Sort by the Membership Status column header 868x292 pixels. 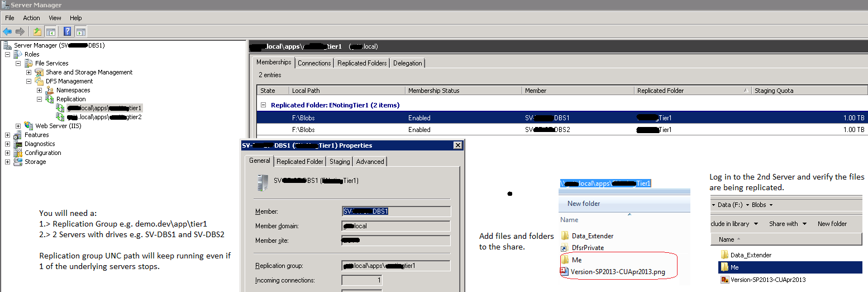click(x=464, y=90)
